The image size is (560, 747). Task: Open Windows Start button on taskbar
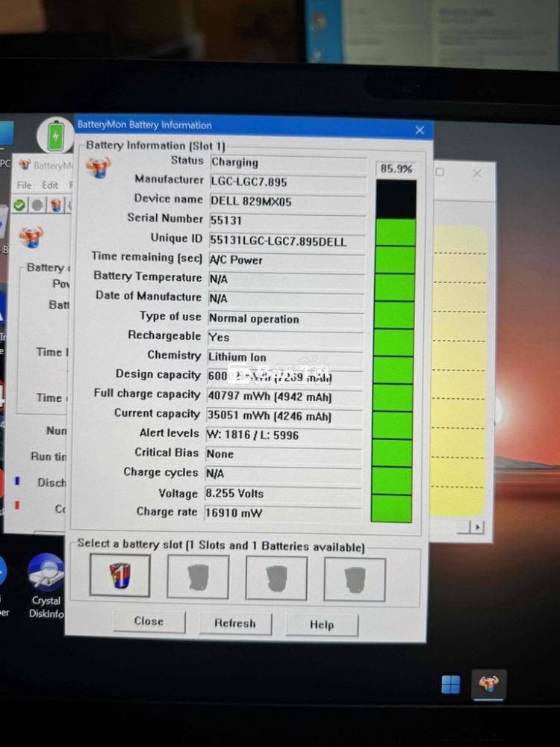(450, 685)
